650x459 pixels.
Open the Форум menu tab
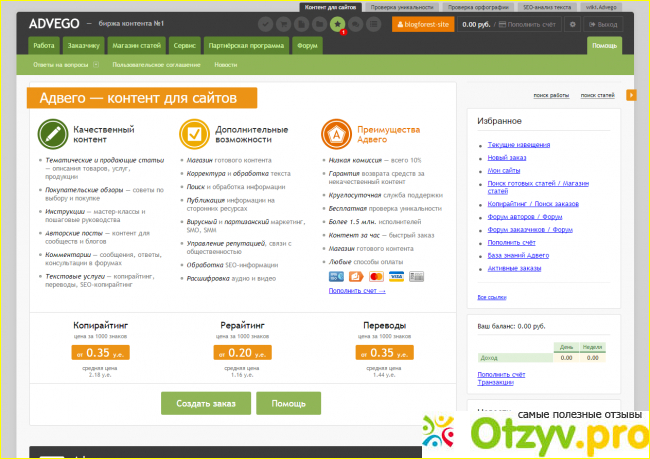(307, 45)
